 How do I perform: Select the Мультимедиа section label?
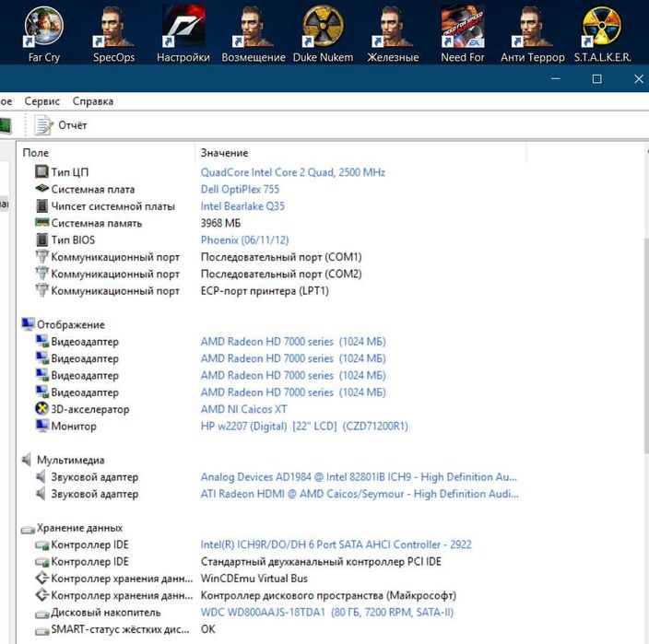click(71, 460)
